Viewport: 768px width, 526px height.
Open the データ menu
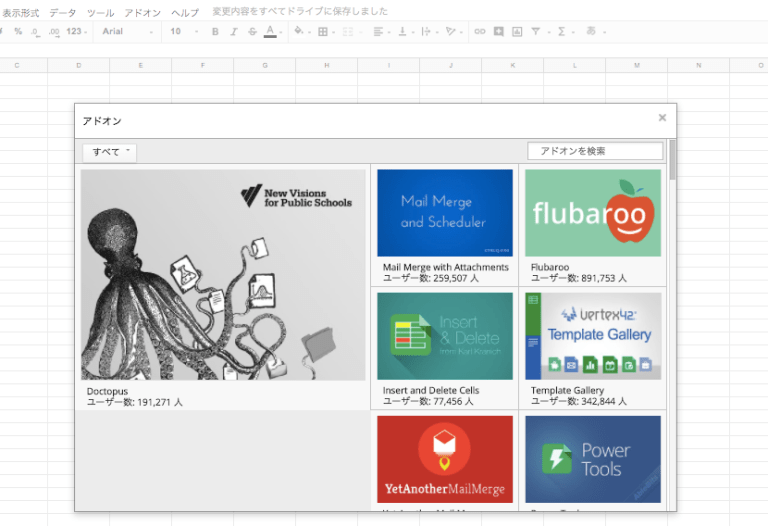(63, 12)
